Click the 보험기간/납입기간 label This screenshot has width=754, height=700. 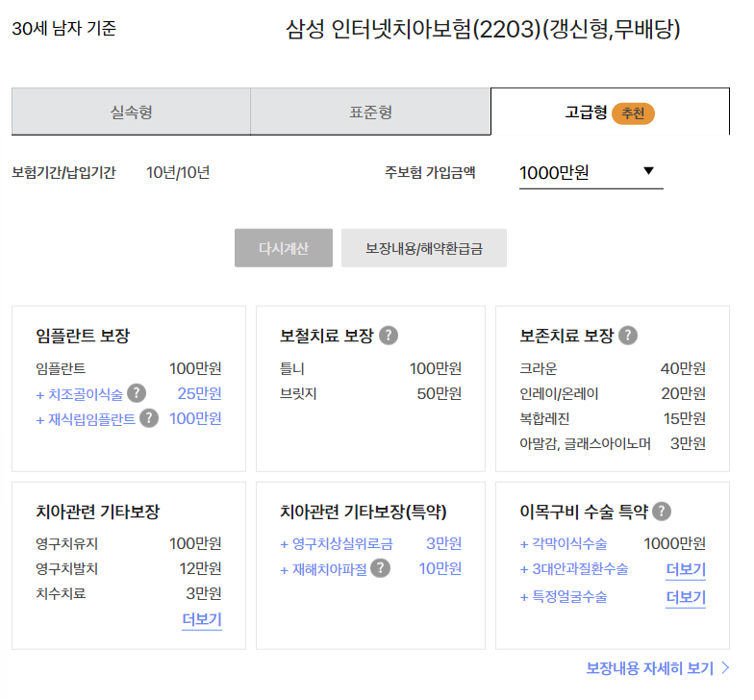coord(63,172)
